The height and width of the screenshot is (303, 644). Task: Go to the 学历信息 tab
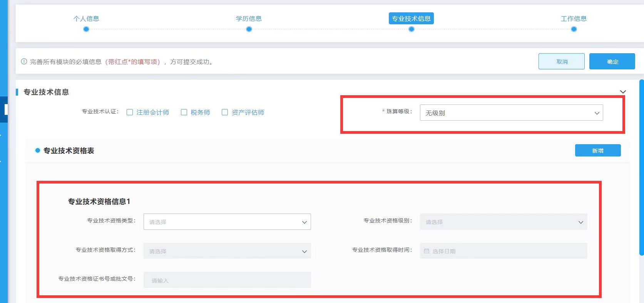249,19
